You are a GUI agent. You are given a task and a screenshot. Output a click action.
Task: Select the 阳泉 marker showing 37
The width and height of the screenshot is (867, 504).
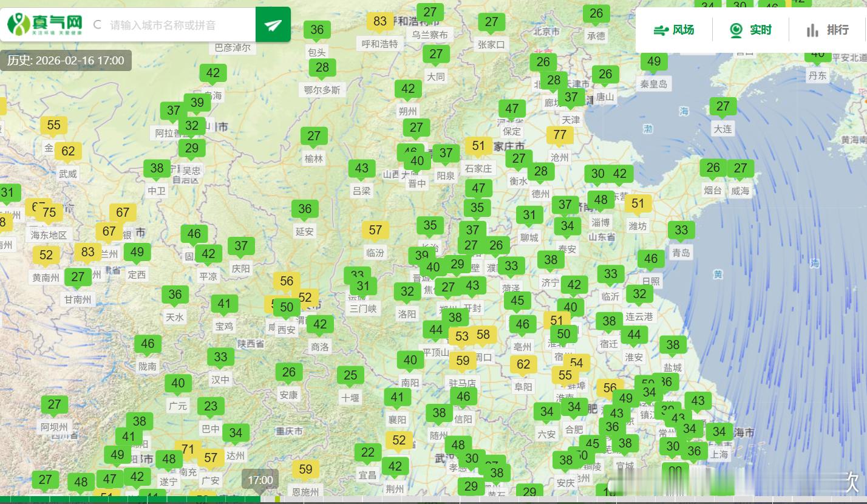(x=446, y=155)
